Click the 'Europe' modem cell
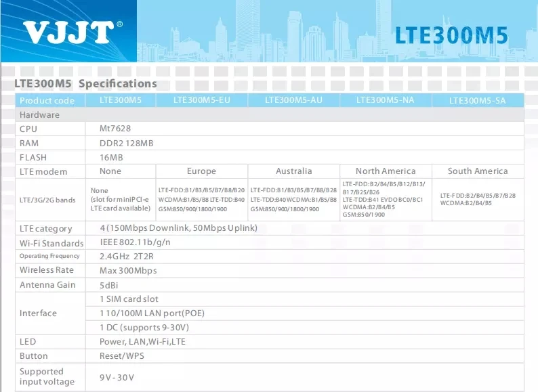 201,171
